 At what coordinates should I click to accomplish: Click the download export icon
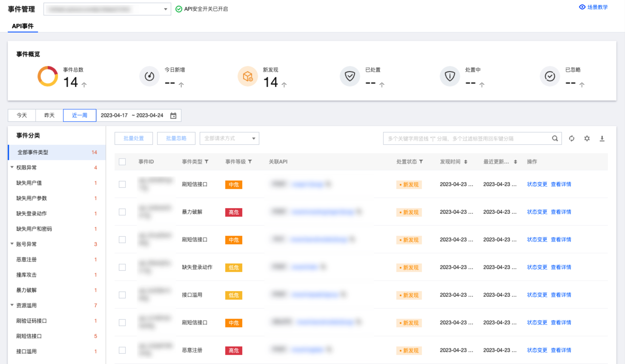pos(602,138)
